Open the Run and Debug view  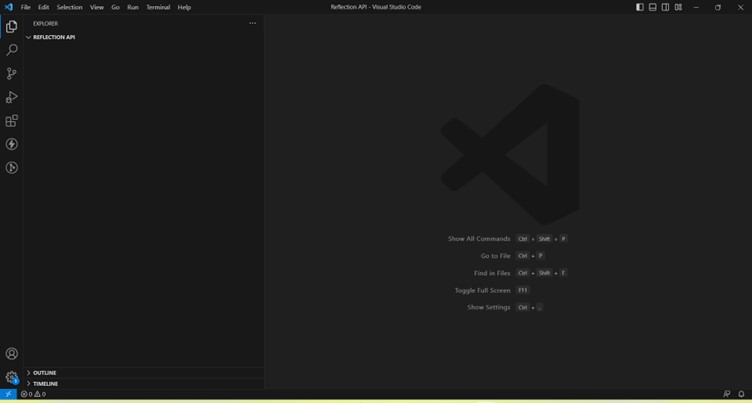click(12, 97)
